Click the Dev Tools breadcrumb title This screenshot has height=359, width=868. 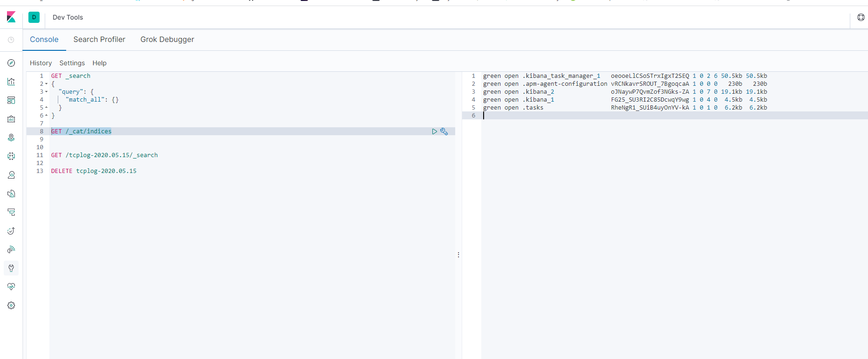pos(68,17)
